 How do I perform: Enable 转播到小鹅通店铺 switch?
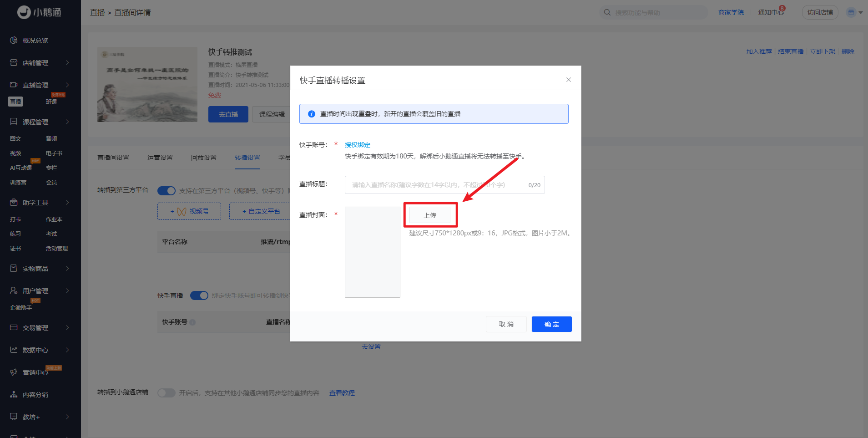coord(167,393)
